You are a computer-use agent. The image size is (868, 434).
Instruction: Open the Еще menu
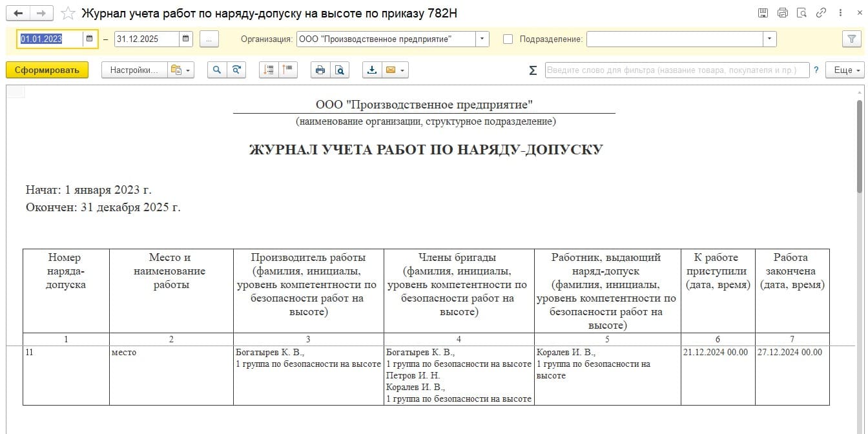(x=845, y=70)
